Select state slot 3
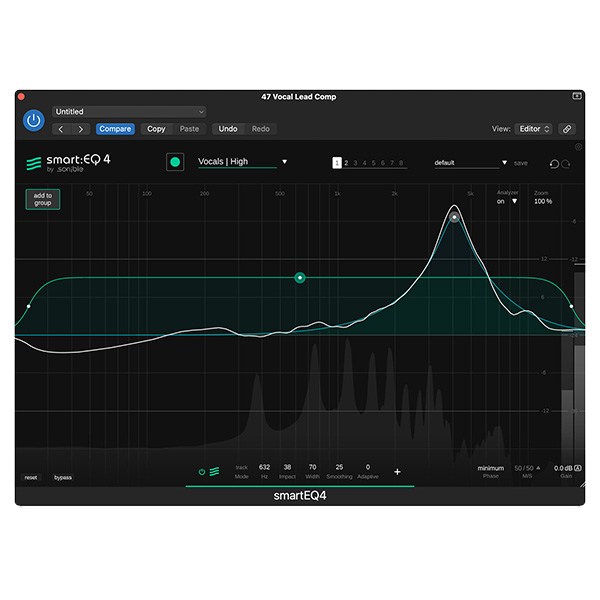 click(355, 163)
